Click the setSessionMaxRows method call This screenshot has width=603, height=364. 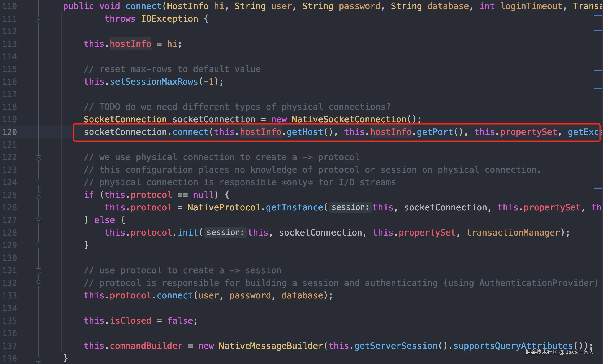[154, 82]
